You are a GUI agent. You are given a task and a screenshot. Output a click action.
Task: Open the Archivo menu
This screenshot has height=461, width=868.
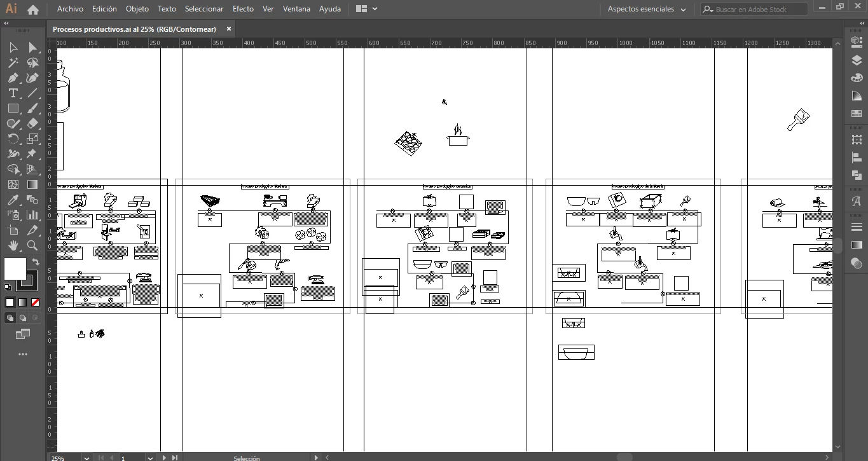coord(70,9)
